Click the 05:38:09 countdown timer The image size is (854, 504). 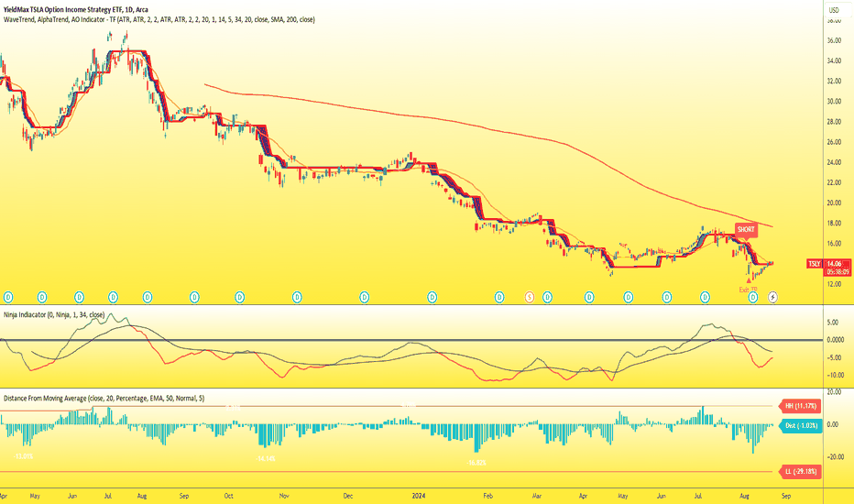838,271
